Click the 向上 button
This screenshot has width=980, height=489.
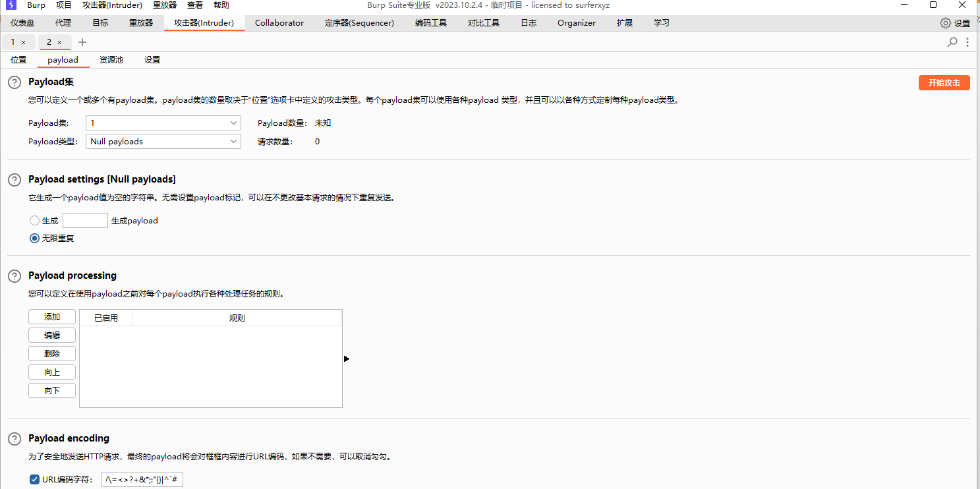pyautogui.click(x=52, y=372)
